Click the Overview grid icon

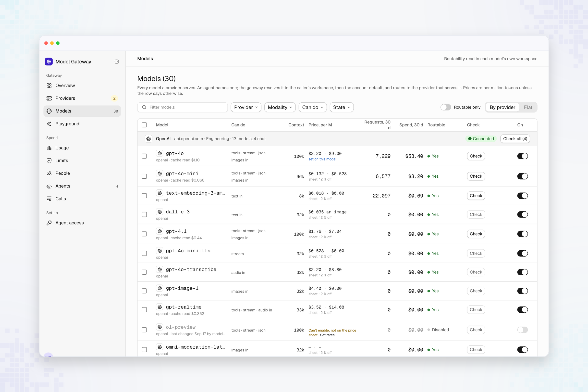[x=49, y=86]
